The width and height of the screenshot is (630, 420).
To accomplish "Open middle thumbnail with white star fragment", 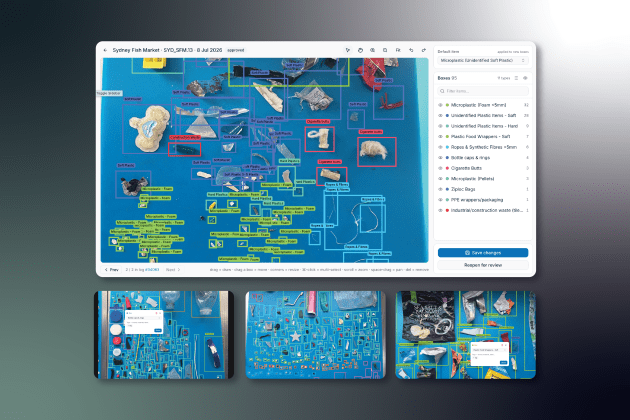I will pyautogui.click(x=315, y=335).
